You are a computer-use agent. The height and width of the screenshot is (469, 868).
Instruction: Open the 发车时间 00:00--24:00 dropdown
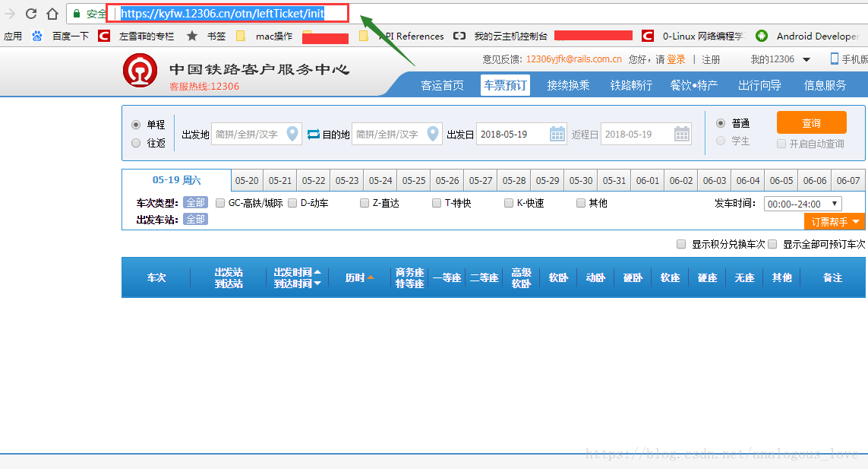pyautogui.click(x=803, y=204)
